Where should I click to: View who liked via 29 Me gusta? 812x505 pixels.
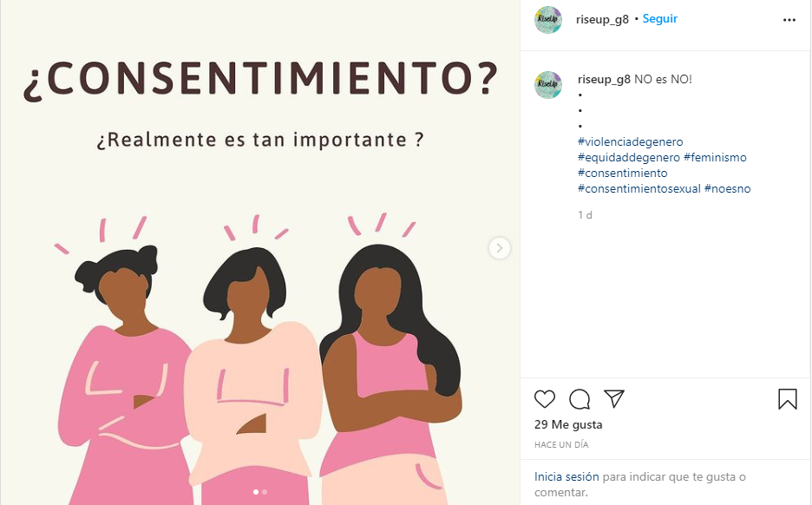[568, 424]
